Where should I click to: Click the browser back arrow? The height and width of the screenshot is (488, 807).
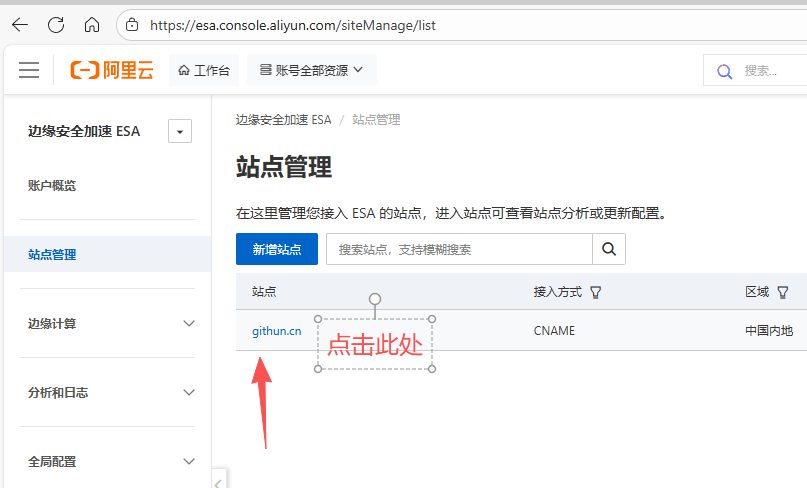click(20, 24)
